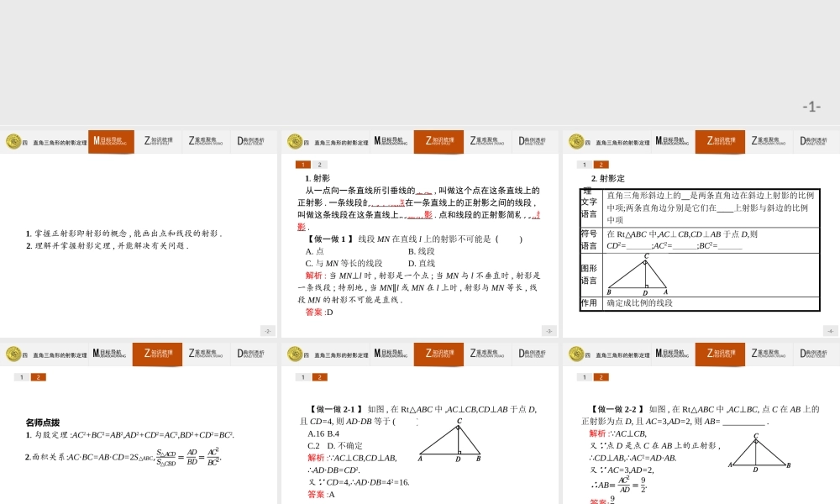Click the gold medallion badge on slide two

293,141
